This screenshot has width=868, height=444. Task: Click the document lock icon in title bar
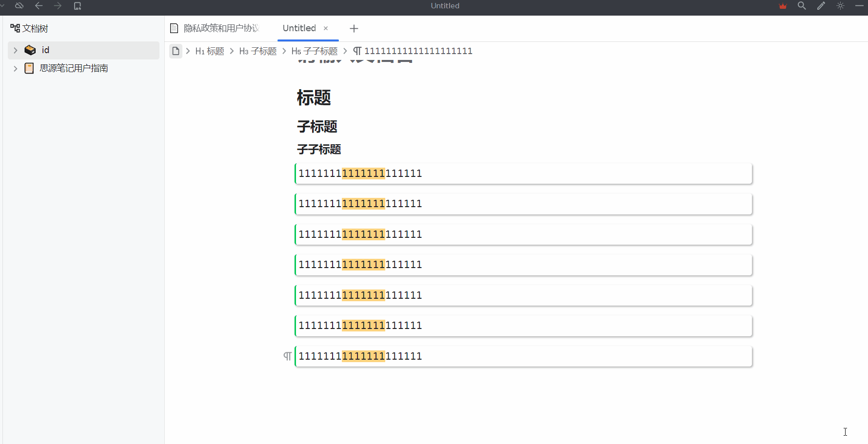78,6
